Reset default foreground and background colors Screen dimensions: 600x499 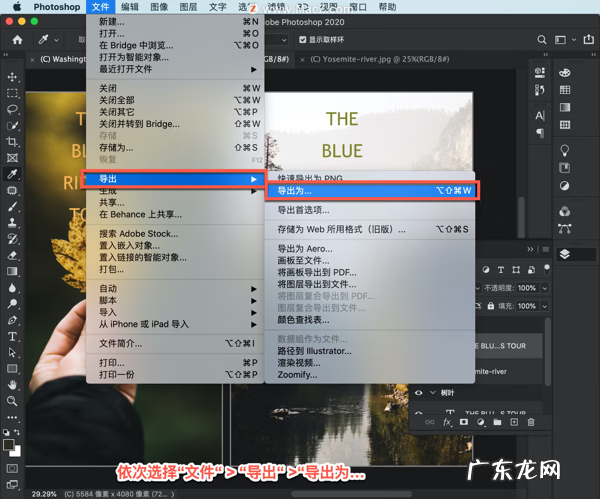pos(7,432)
